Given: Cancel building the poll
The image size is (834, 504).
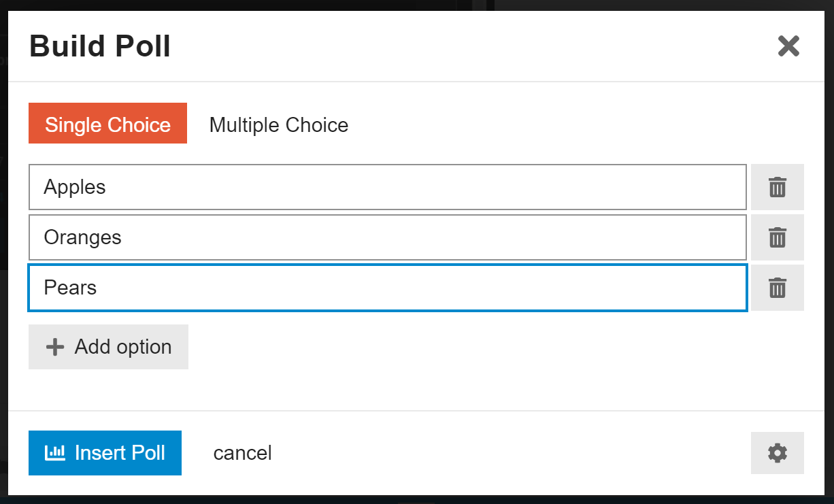Looking at the screenshot, I should (242, 453).
